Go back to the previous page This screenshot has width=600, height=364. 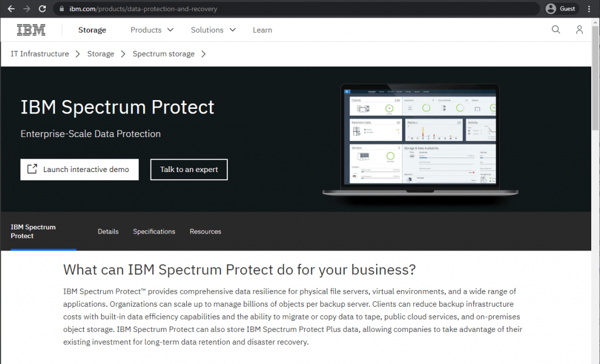coord(11,9)
